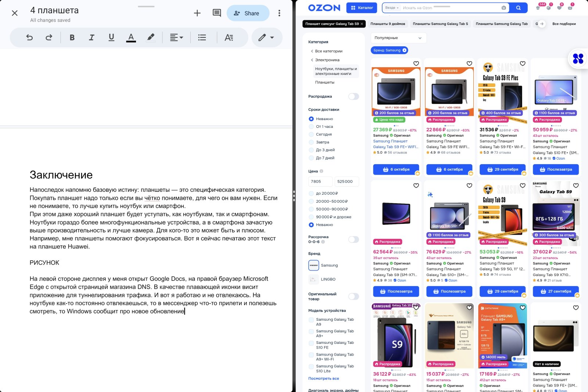Image resolution: width=588 pixels, height=392 pixels.
Task: Open the Docs highlight color marker
Action: point(151,37)
